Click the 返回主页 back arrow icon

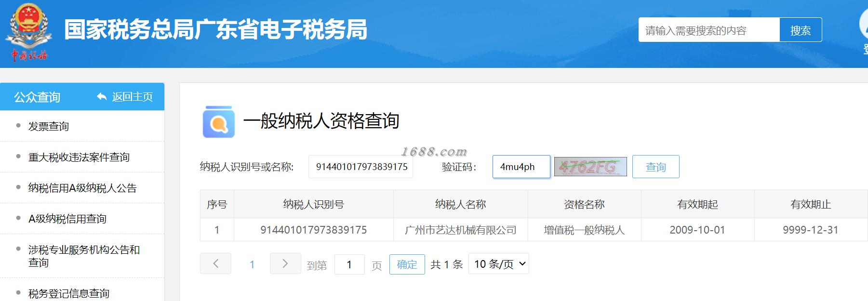pos(102,97)
